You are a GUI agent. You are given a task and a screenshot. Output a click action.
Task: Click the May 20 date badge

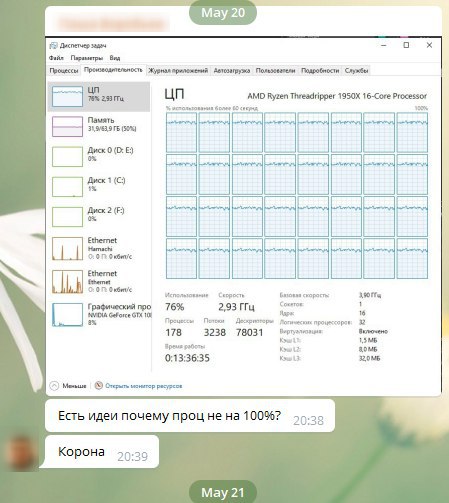[x=223, y=13]
